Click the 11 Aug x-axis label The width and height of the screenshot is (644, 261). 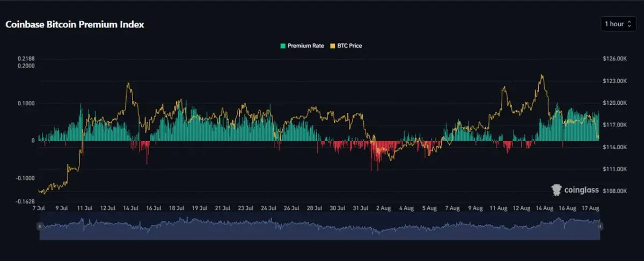click(499, 207)
